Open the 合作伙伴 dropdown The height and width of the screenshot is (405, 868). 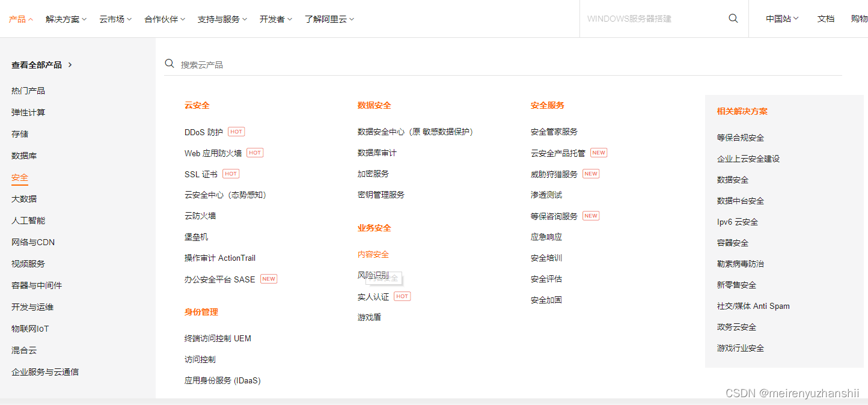point(165,19)
